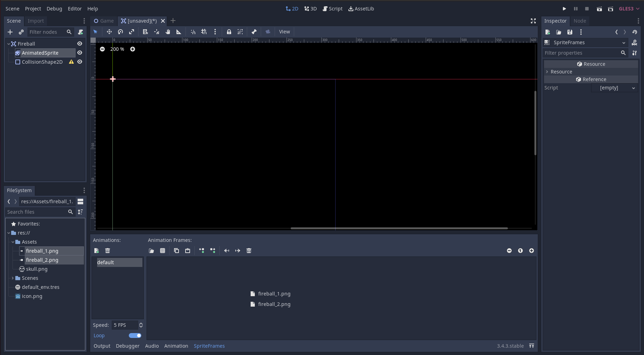Toggle visibility of Fireball node
644x355 pixels.
pos(80,44)
